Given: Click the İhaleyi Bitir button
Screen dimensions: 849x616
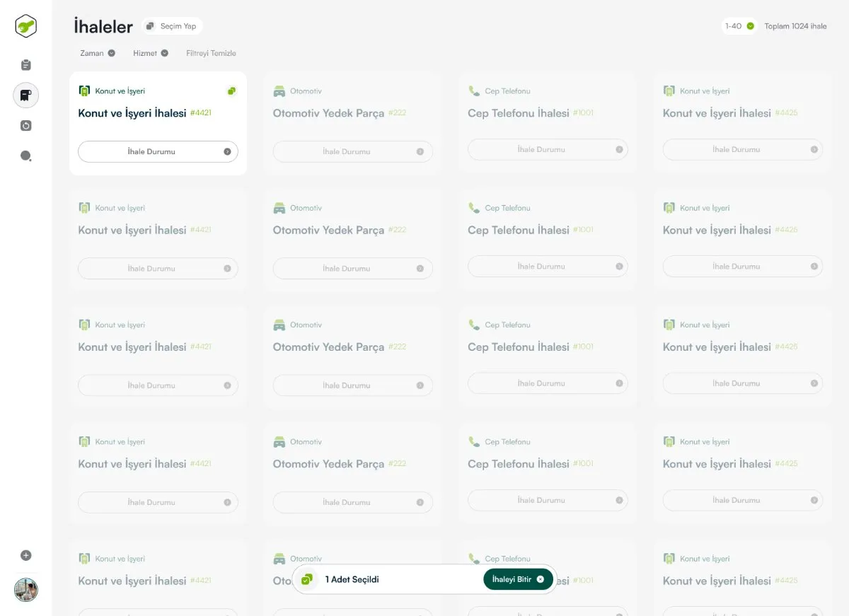Looking at the screenshot, I should (519, 579).
